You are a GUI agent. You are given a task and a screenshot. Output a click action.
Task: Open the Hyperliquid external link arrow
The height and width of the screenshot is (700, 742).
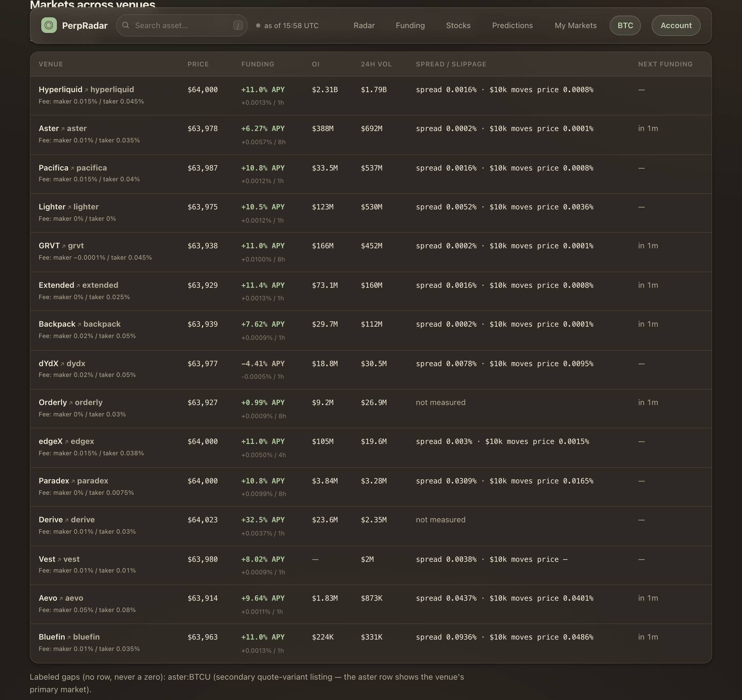[x=86, y=90]
